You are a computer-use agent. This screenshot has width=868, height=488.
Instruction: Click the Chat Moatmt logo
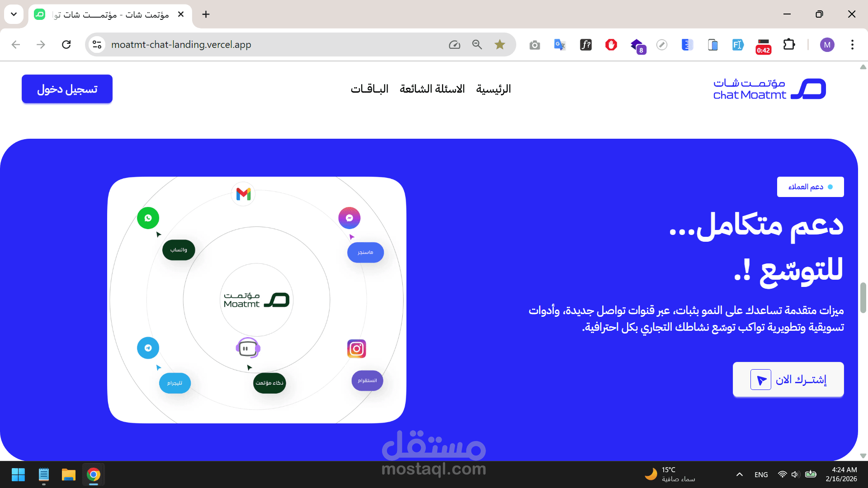(x=769, y=89)
